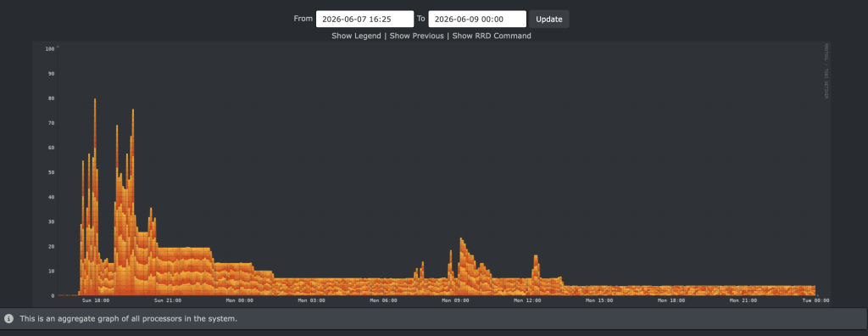Click the processor usage graph image
This screenshot has height=336, width=868.
coord(431,174)
